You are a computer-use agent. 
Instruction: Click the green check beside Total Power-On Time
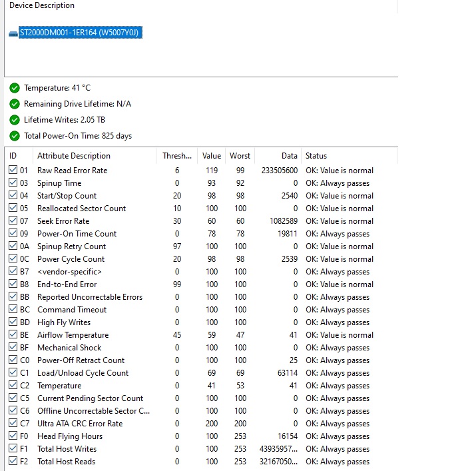pos(14,136)
